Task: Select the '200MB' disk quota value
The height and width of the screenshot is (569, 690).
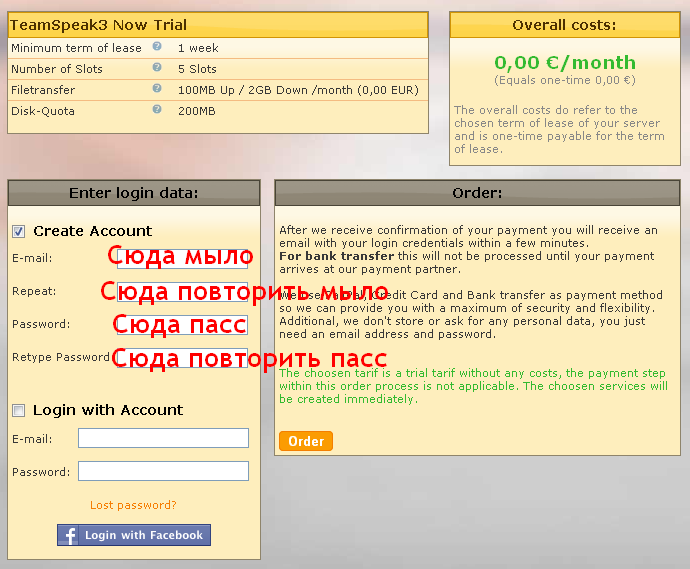Action: (197, 111)
